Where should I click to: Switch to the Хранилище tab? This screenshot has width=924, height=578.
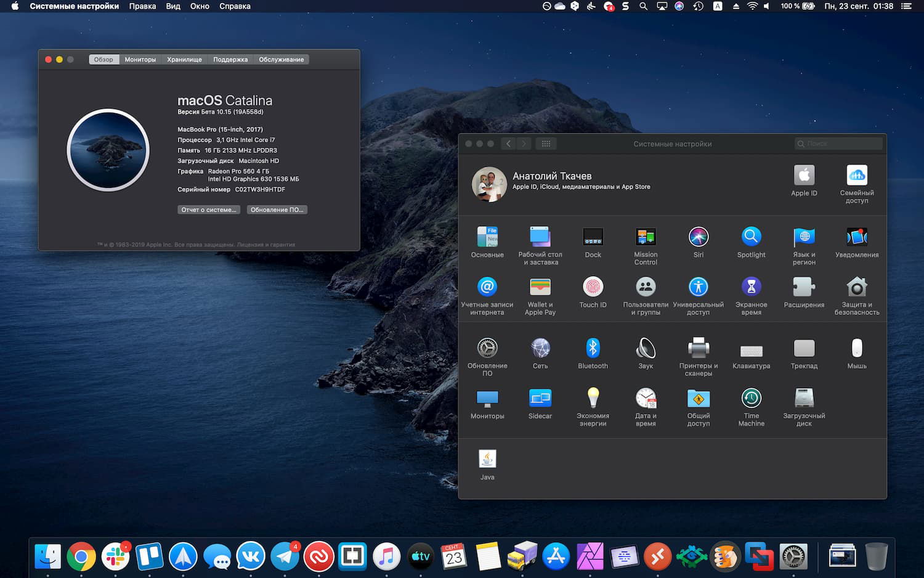coord(184,59)
